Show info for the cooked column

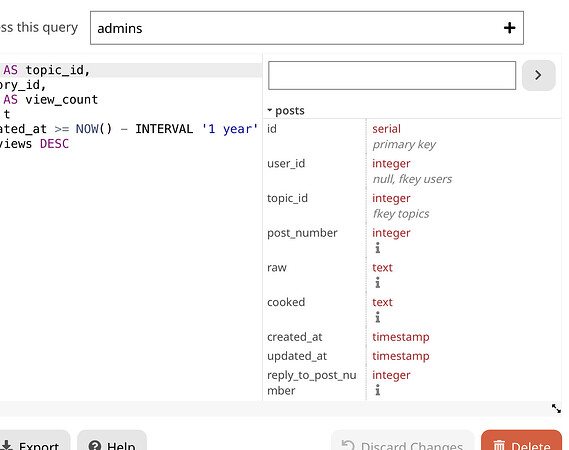tap(377, 317)
